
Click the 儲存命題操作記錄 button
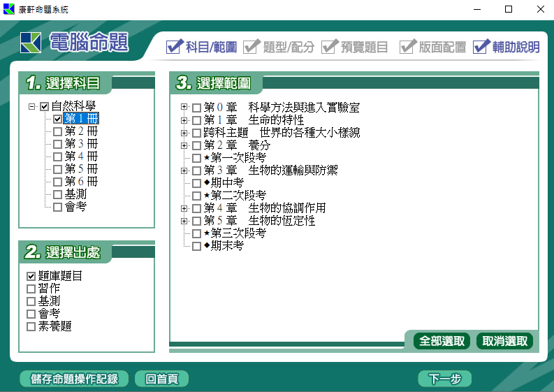(75, 379)
